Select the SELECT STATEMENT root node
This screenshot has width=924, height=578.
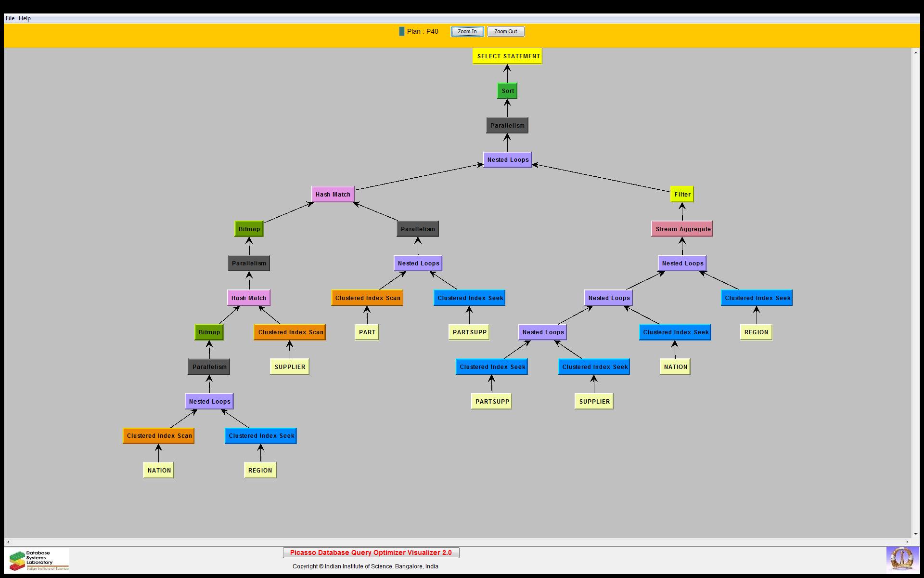pos(507,56)
